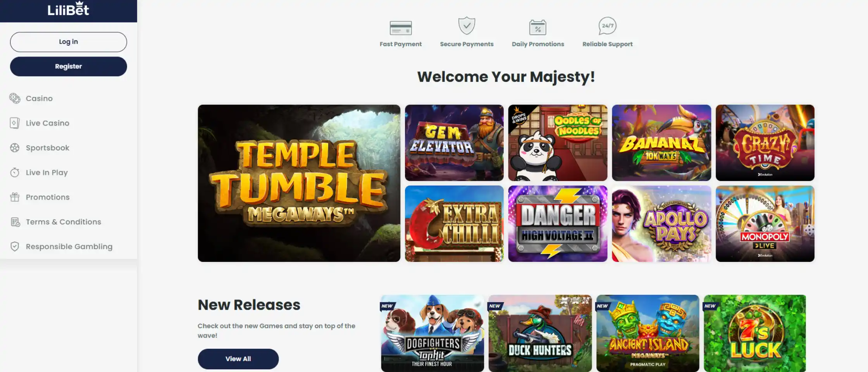868x372 pixels.
Task: Open the Monopoly Live game tile
Action: coord(765,224)
